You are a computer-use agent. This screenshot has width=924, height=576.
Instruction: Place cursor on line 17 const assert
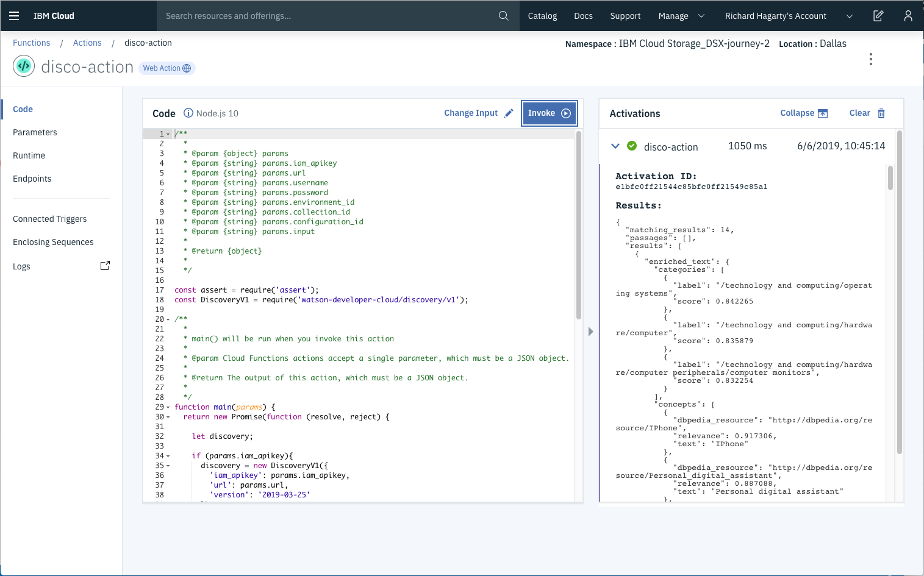(x=246, y=290)
